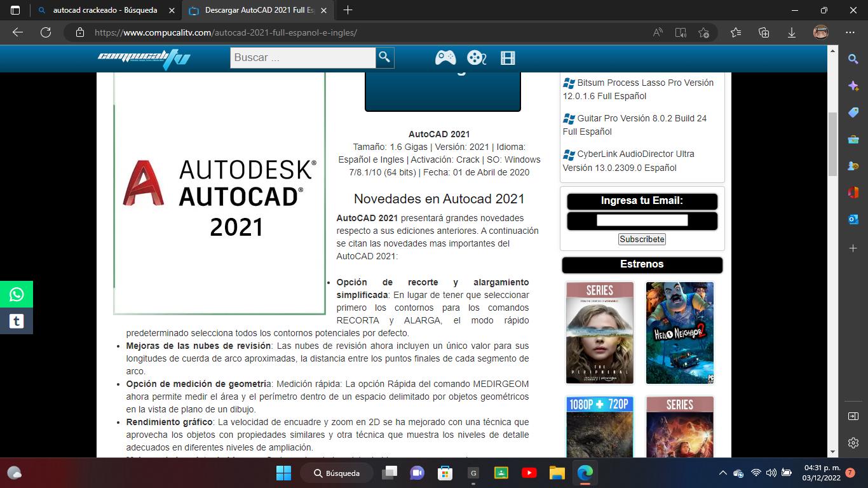Open the WhatsApp share button
The height and width of the screenshot is (488, 868).
(x=17, y=294)
